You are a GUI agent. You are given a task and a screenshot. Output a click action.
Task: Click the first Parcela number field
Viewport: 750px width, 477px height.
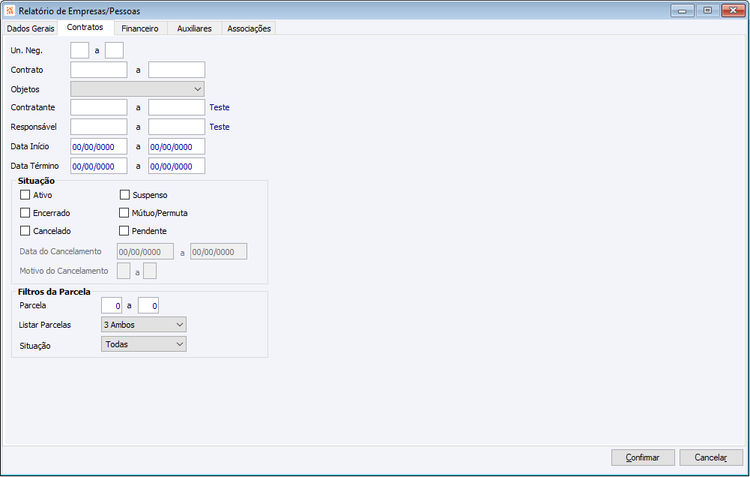click(111, 306)
